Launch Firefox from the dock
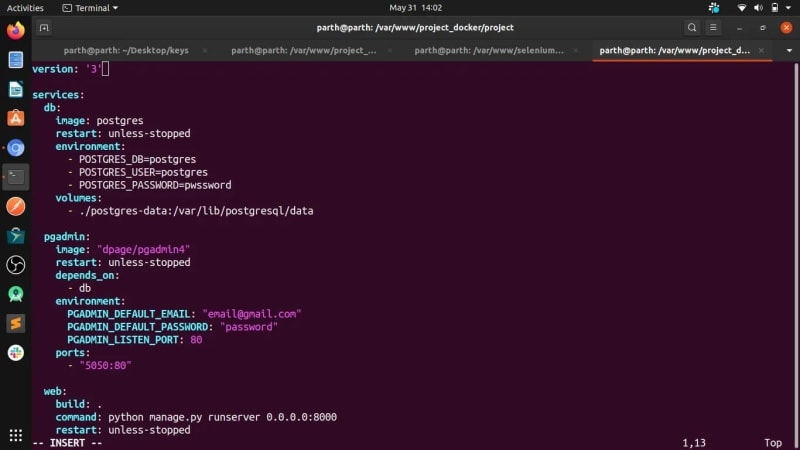 [x=16, y=30]
